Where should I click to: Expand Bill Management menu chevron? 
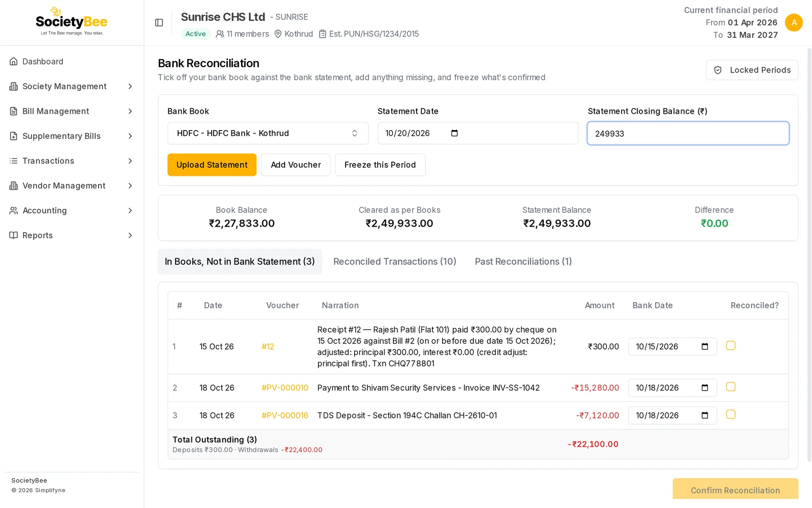(x=130, y=111)
